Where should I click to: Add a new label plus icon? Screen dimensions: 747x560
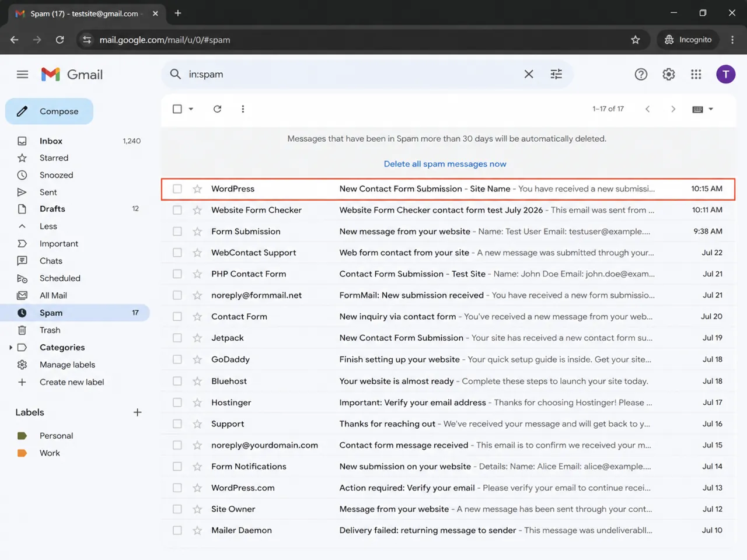[138, 412]
